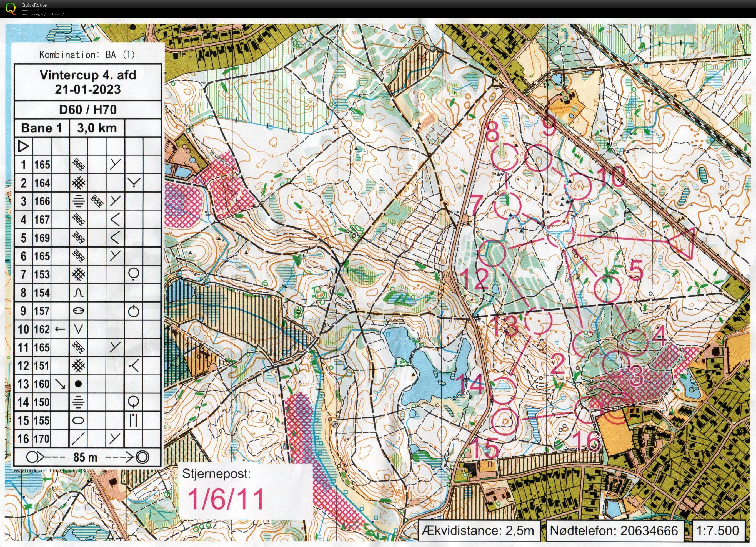Select the depression V symbol in row 10
This screenshot has height=547, width=756.
[x=78, y=329]
